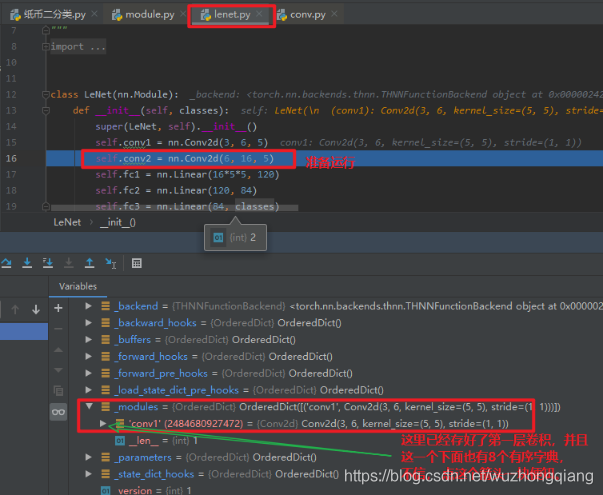Screen dimensions: 603x495
Task: Click the Step Out debugger icon
Action: pyautogui.click(x=90, y=263)
